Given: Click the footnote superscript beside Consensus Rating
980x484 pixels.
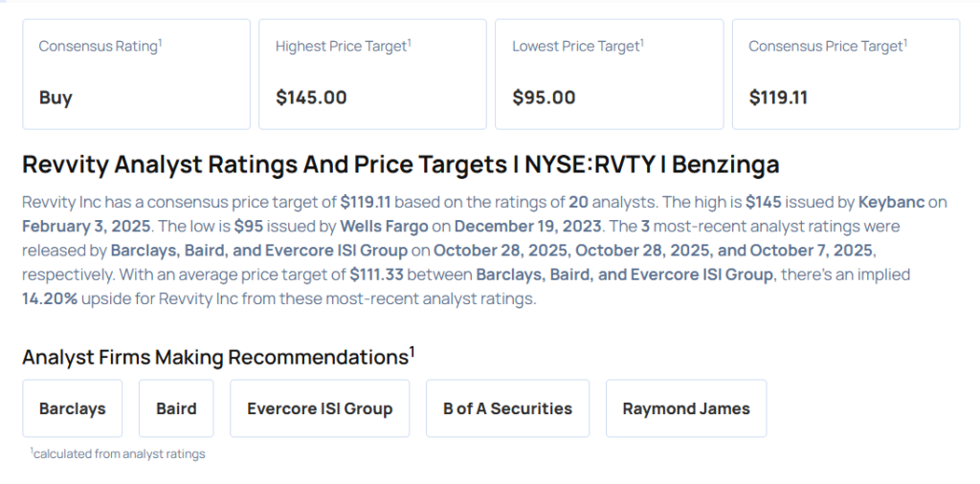Looking at the screenshot, I should (x=160, y=41).
